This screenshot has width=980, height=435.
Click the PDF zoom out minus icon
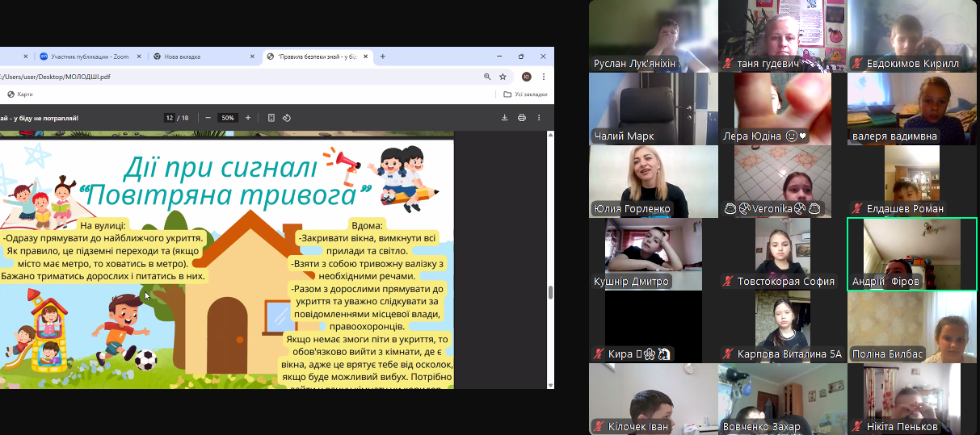click(208, 118)
